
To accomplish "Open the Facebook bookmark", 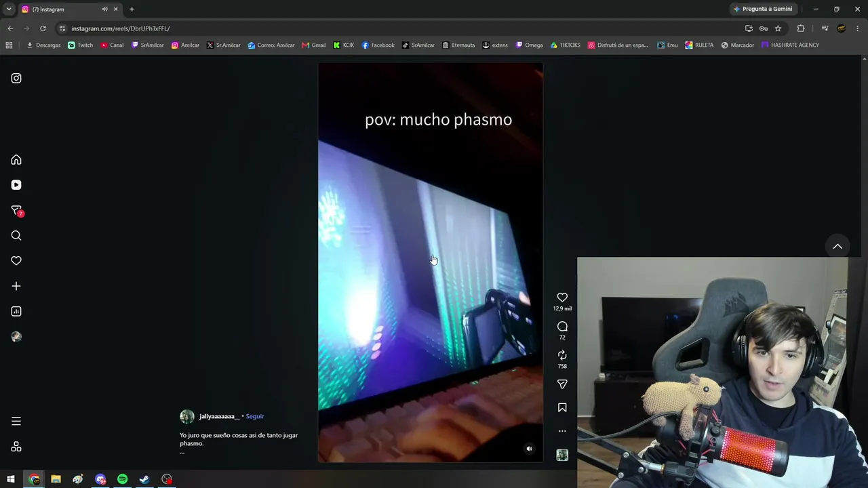I will [x=378, y=45].
